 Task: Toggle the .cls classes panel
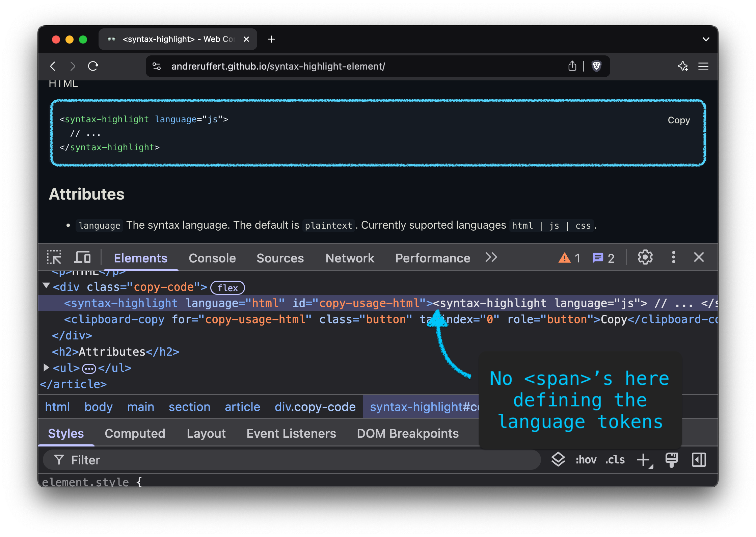(x=615, y=460)
